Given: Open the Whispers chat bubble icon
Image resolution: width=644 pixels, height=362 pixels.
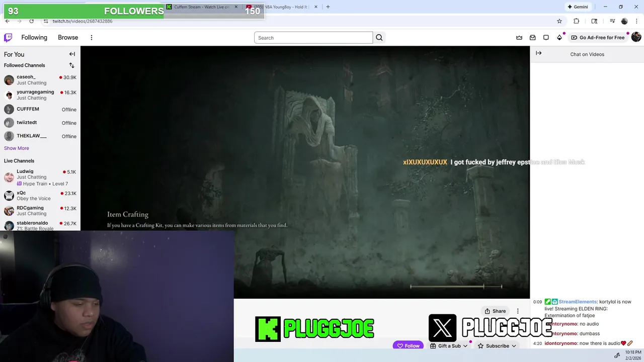Looking at the screenshot, I should click(546, 38).
